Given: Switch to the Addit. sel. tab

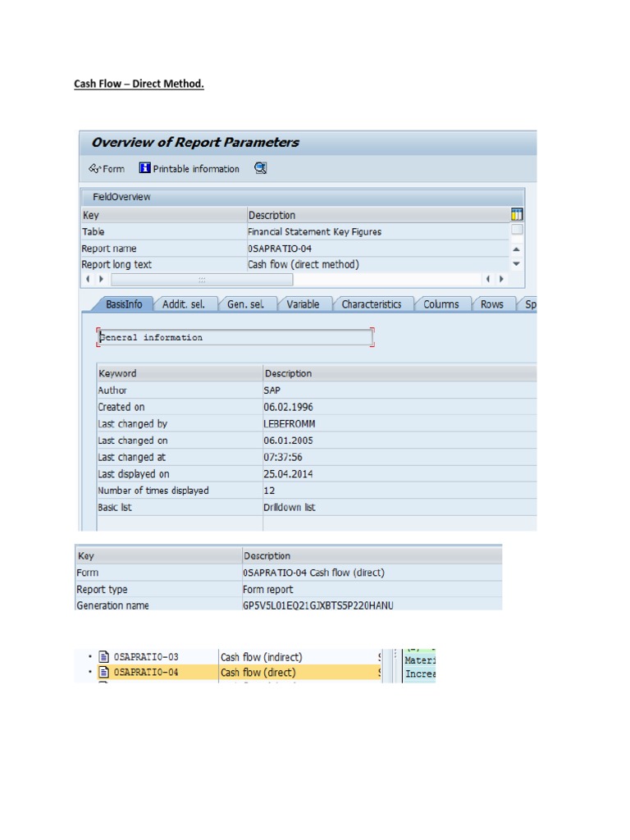Looking at the screenshot, I should point(183,304).
